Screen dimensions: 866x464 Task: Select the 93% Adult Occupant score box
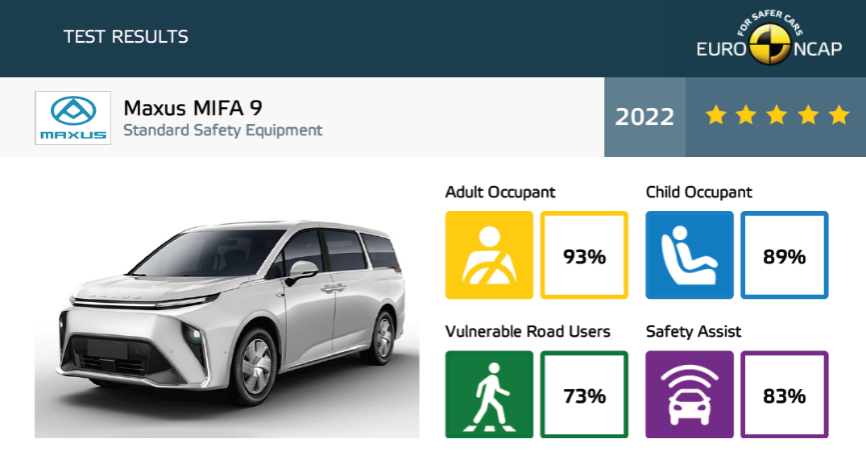pos(584,256)
